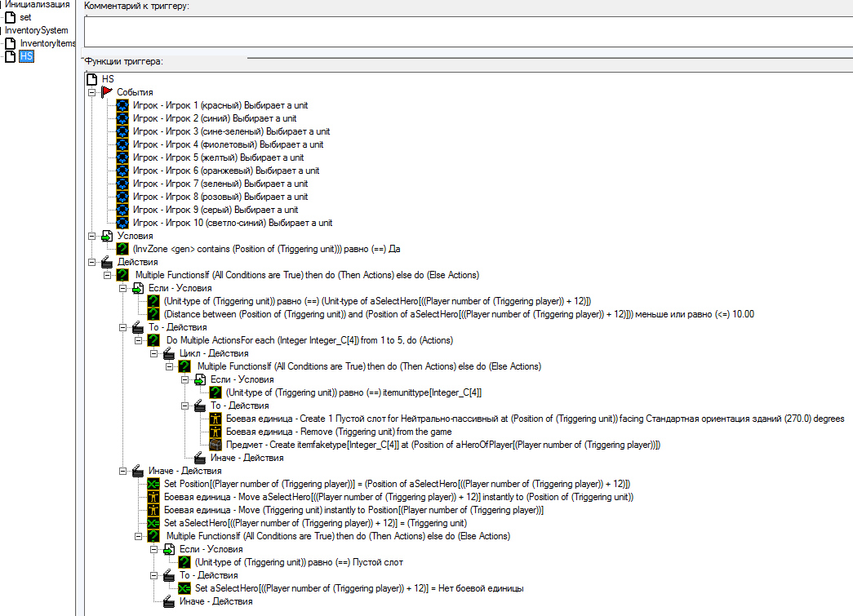The height and width of the screenshot is (616, 853).
Task: Click icon of Игрок 4 (фиолетовый) event
Action: [122, 144]
